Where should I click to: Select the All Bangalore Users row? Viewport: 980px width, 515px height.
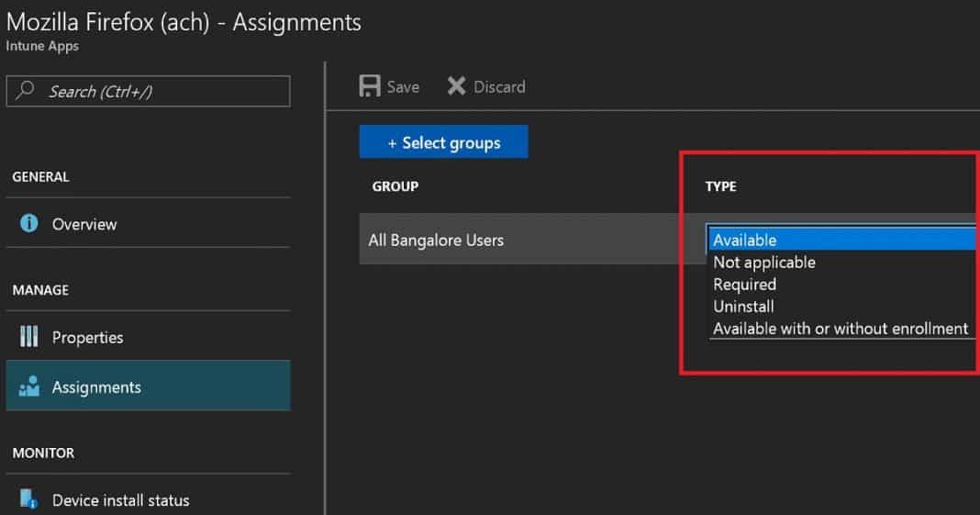531,240
